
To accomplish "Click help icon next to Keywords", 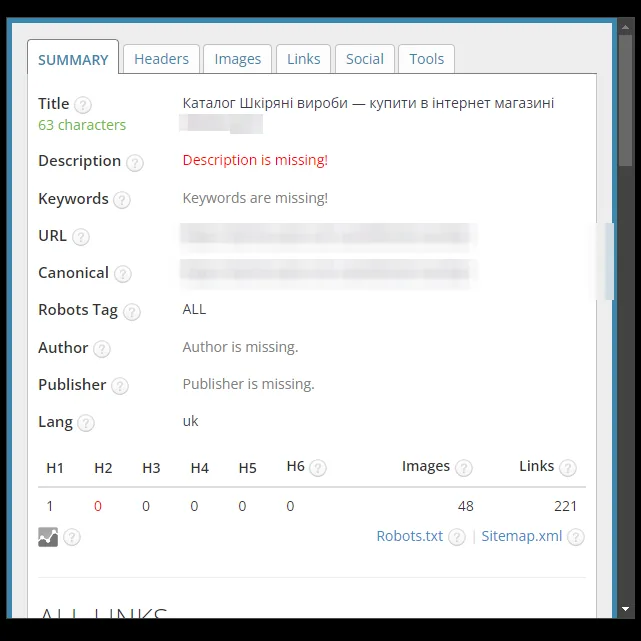I will tap(122, 200).
